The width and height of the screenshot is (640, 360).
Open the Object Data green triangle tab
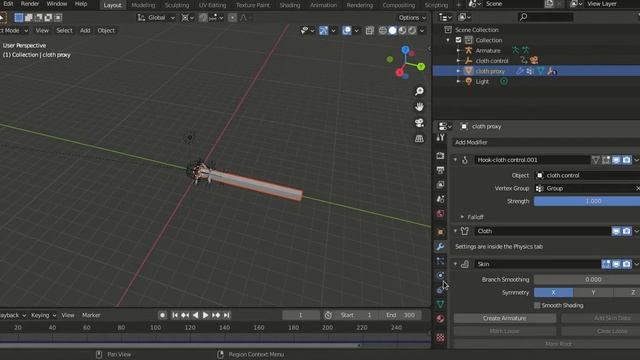coord(440,304)
